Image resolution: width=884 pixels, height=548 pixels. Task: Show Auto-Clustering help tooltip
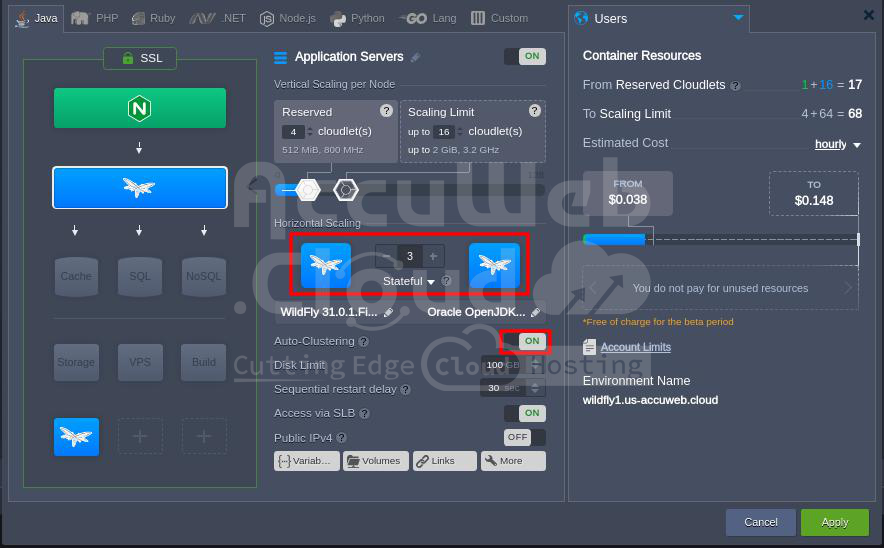coord(364,342)
